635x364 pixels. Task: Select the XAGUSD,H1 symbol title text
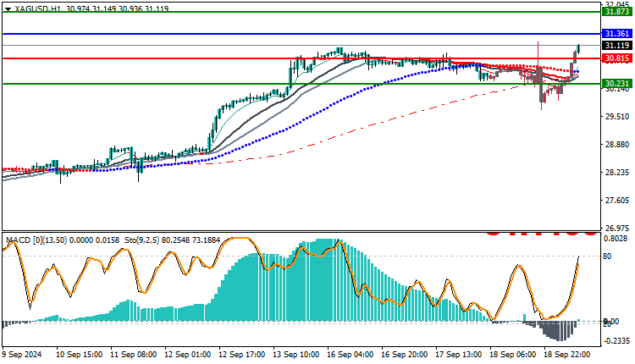tap(38, 8)
